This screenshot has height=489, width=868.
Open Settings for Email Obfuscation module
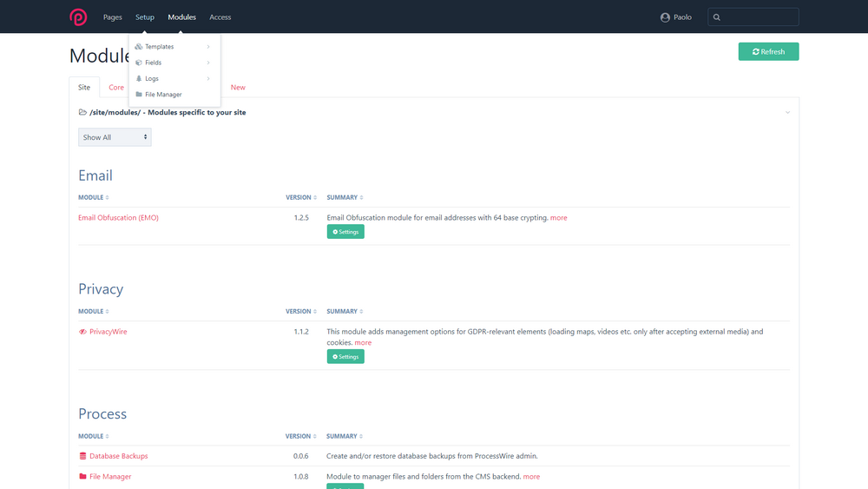pos(345,232)
